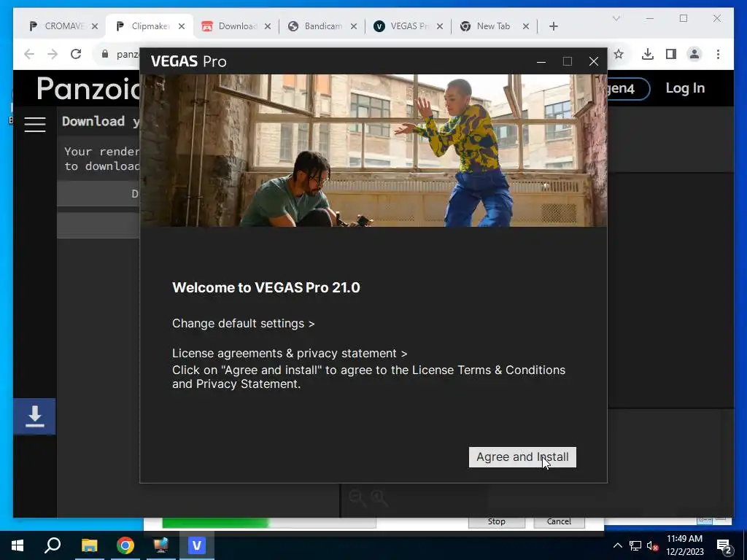This screenshot has height=560, width=747.
Task: Click the computer-monitor icon in the taskbar
Action: coord(161,545)
